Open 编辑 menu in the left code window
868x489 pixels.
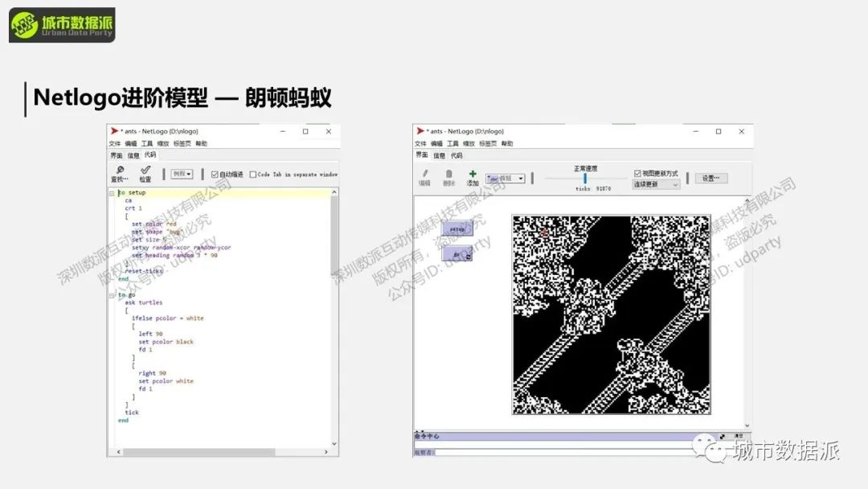(x=131, y=143)
